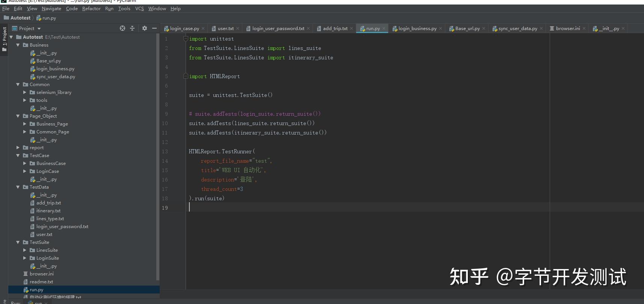Collapse the fold marker at import HTMLReport line
644x304 pixels.
point(186,76)
